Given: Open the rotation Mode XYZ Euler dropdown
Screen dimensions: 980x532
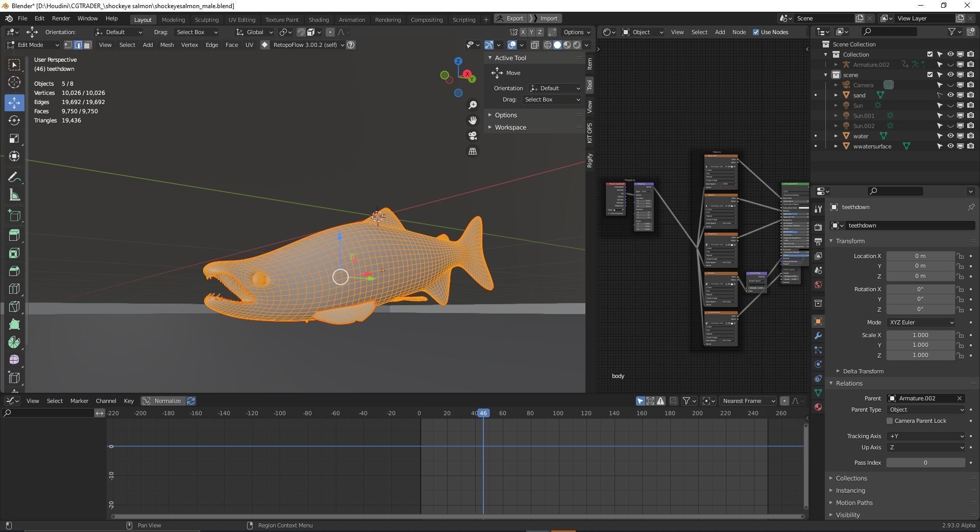Looking at the screenshot, I should 921,322.
